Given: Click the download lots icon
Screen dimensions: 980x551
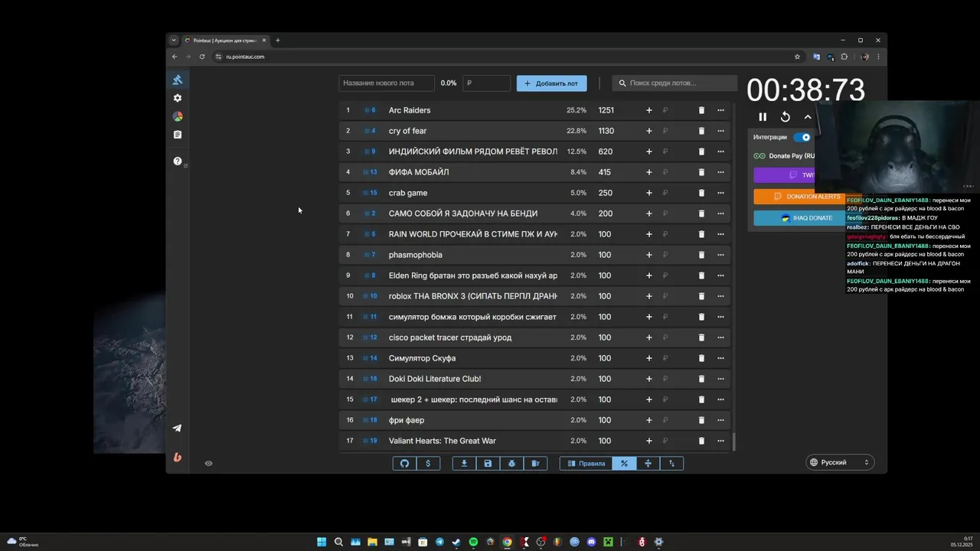Looking at the screenshot, I should pyautogui.click(x=464, y=463).
